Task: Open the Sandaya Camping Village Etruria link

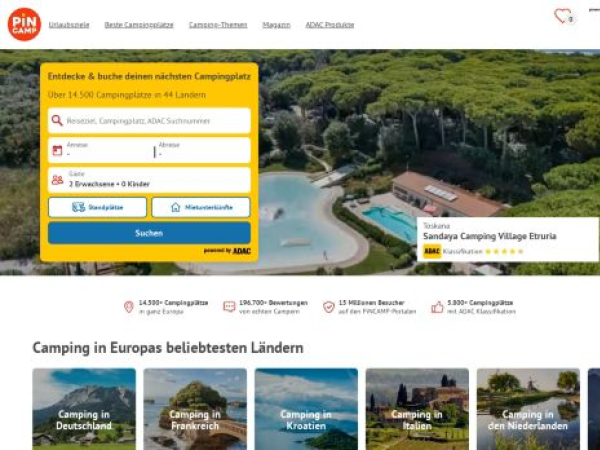Action: click(489, 236)
